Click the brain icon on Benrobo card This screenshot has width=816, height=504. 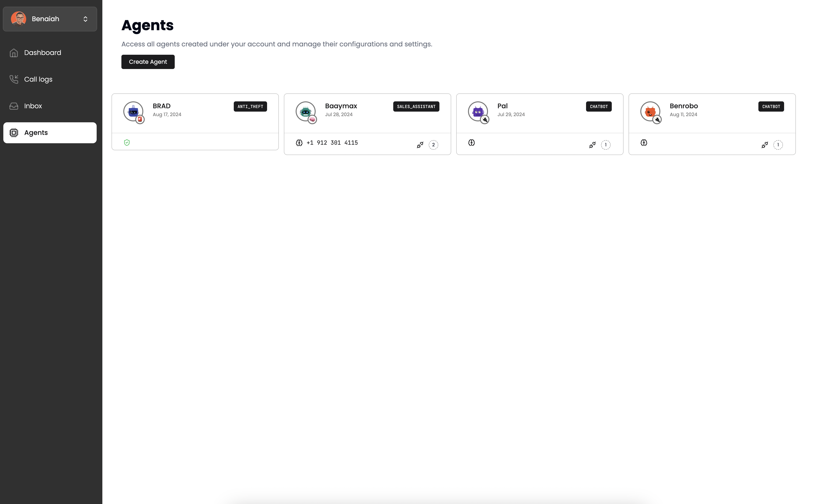(x=644, y=143)
